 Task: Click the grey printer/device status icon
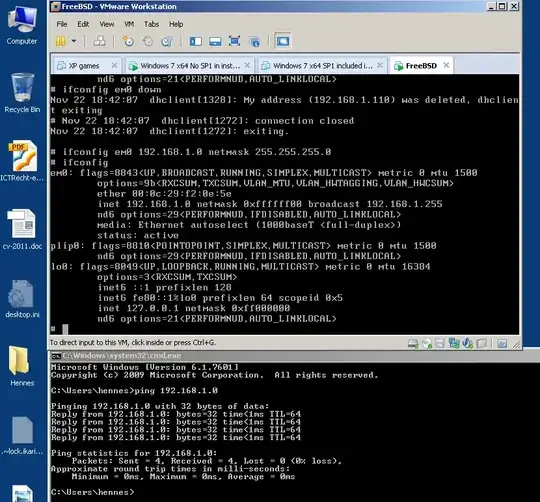tap(481, 343)
